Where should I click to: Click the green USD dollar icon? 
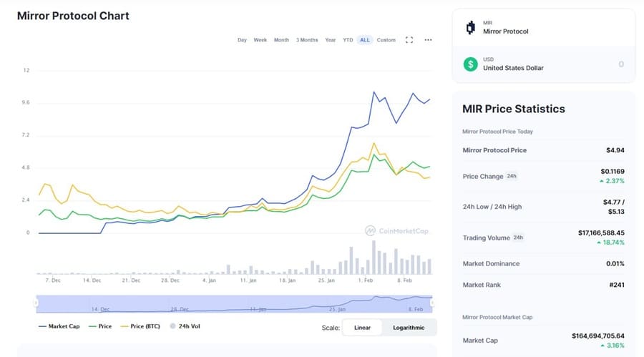pyautogui.click(x=470, y=64)
